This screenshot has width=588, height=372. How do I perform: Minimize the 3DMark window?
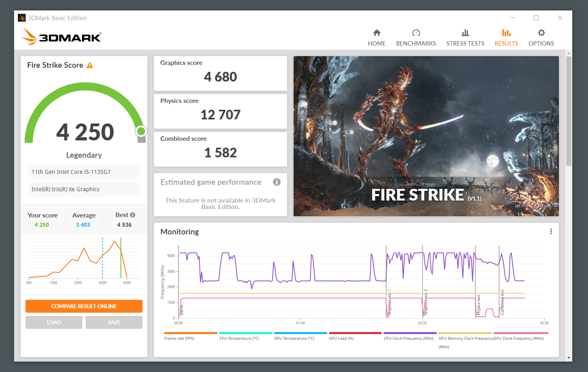coord(513,18)
